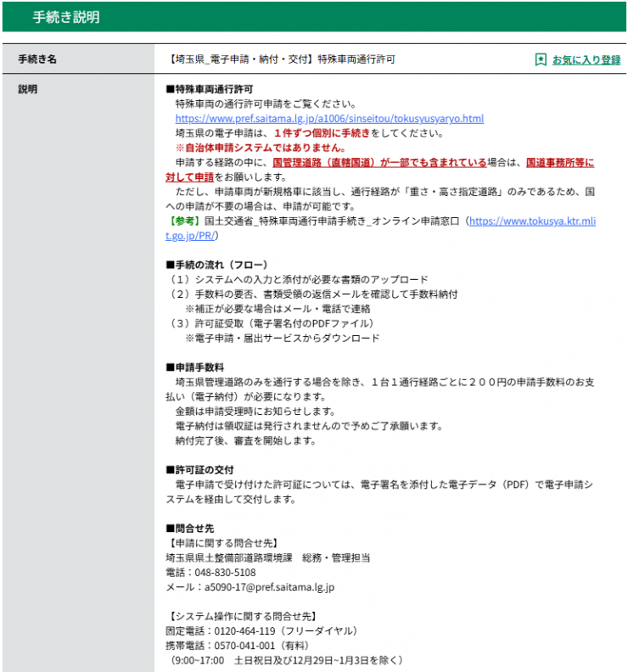The height and width of the screenshot is (672, 628).
Task: Click the ■問合せ先 heading
Action: 190,529
